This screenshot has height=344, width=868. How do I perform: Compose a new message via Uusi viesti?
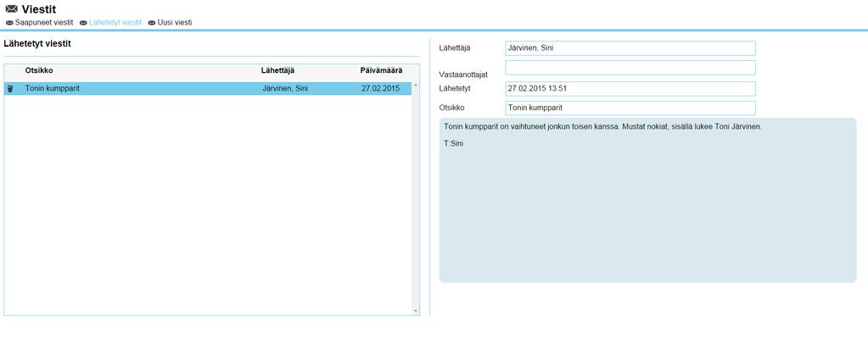(175, 23)
